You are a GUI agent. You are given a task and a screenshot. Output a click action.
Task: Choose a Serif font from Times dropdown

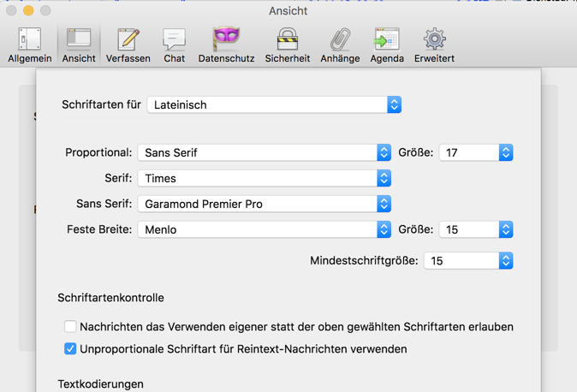(265, 178)
